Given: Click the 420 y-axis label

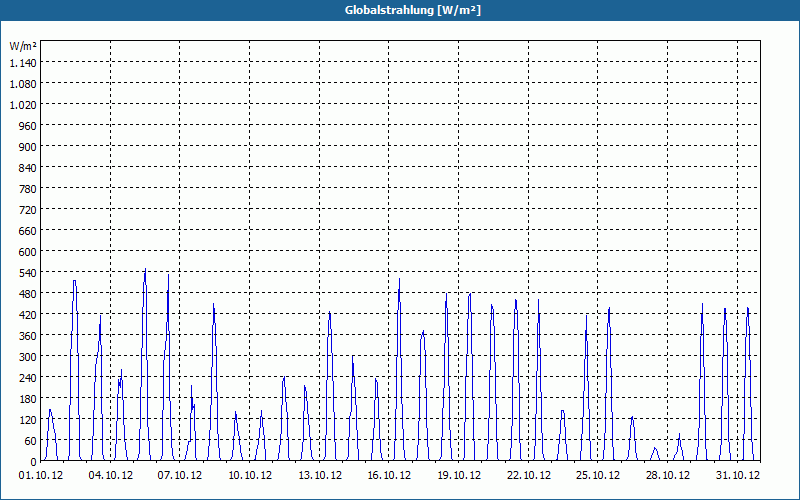Looking at the screenshot, I should pos(28,315).
